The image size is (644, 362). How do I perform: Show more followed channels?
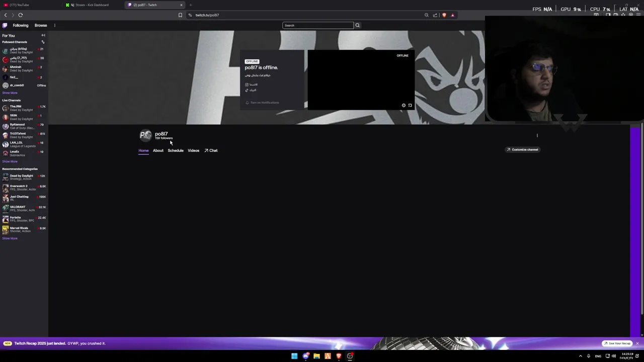10,93
